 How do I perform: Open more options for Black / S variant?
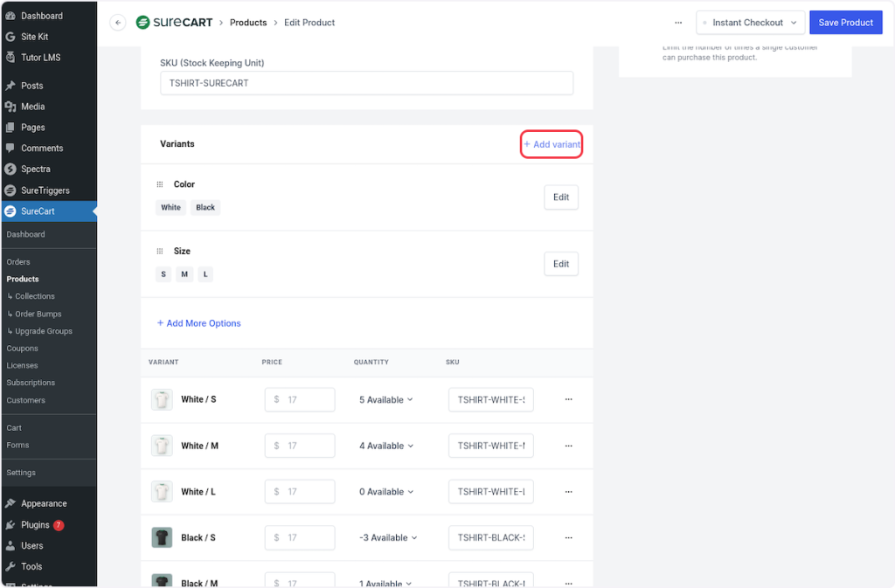pyautogui.click(x=568, y=537)
